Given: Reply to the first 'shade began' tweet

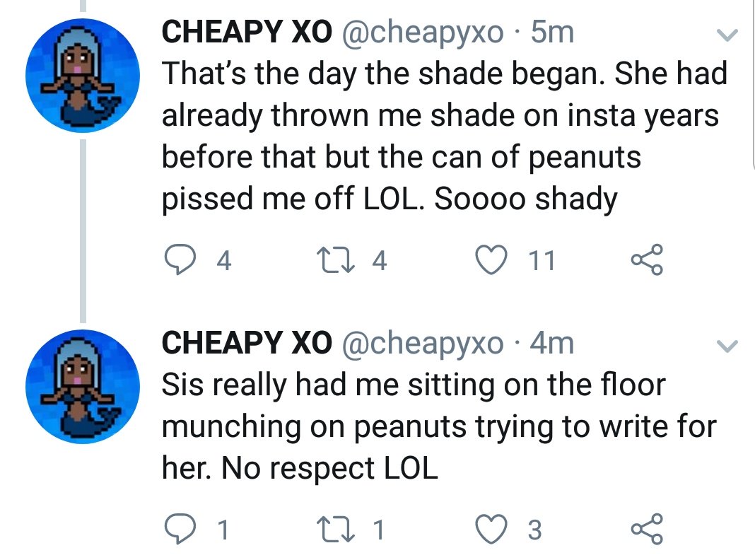Looking at the screenshot, I should point(179,262).
